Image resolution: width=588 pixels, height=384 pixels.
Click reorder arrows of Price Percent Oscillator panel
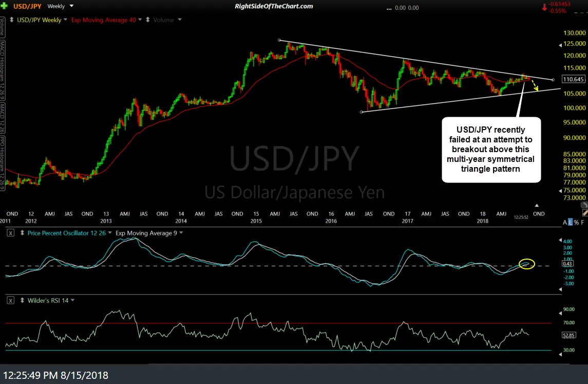[x=22, y=233]
